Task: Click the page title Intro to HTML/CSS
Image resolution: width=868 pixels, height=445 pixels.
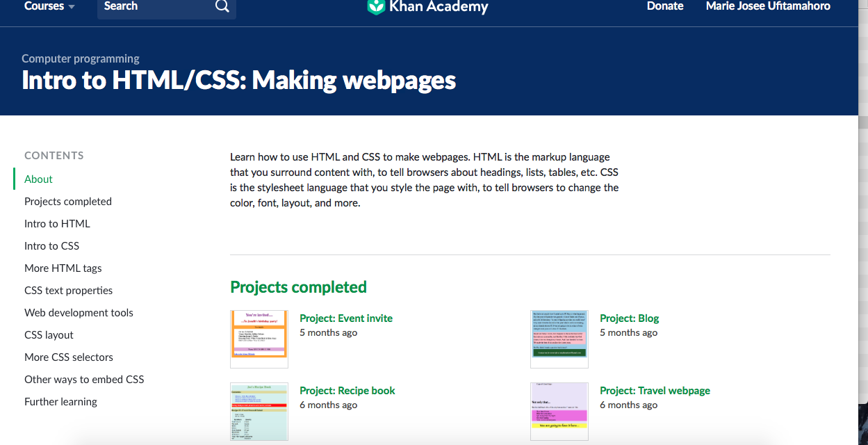Action: pyautogui.click(x=239, y=81)
